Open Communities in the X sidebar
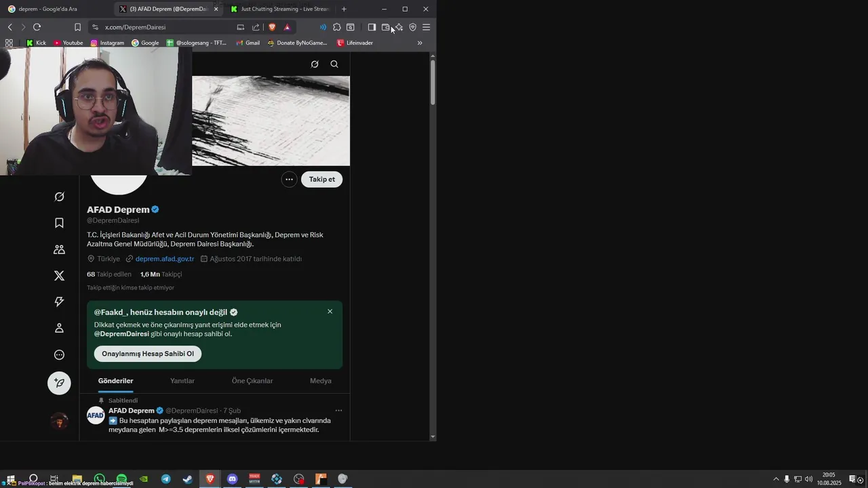Screen dimensions: 868x488 [59, 249]
